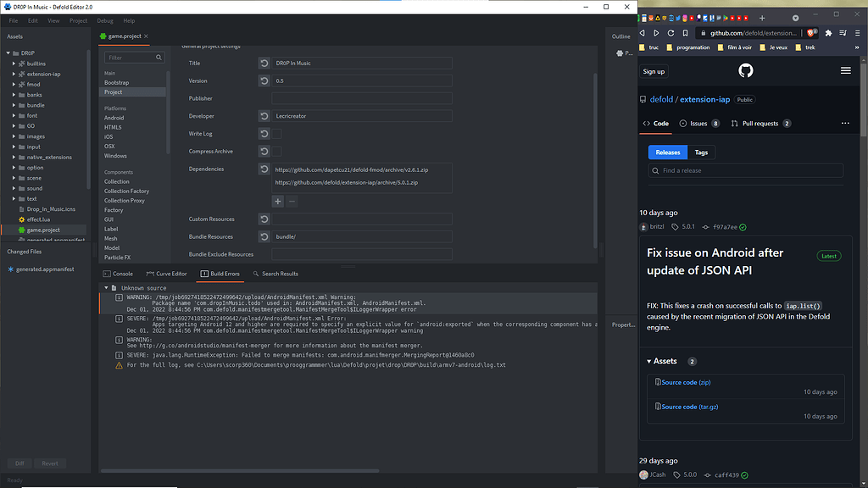Click the browser back arrow
Image resolution: width=868 pixels, height=488 pixels.
[642, 31]
